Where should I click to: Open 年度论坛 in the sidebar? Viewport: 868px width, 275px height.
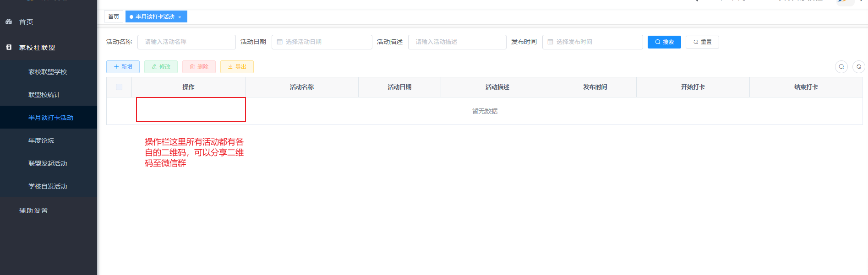(41, 140)
